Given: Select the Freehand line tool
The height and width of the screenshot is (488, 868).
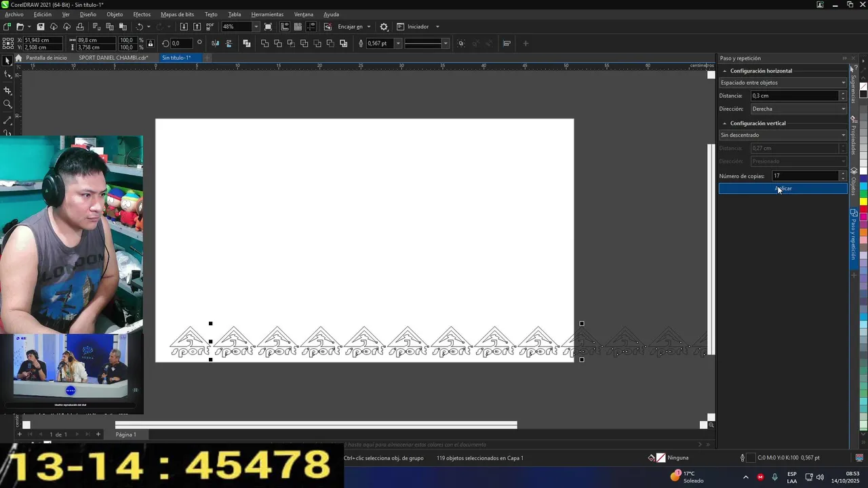Looking at the screenshot, I should coord(7,119).
